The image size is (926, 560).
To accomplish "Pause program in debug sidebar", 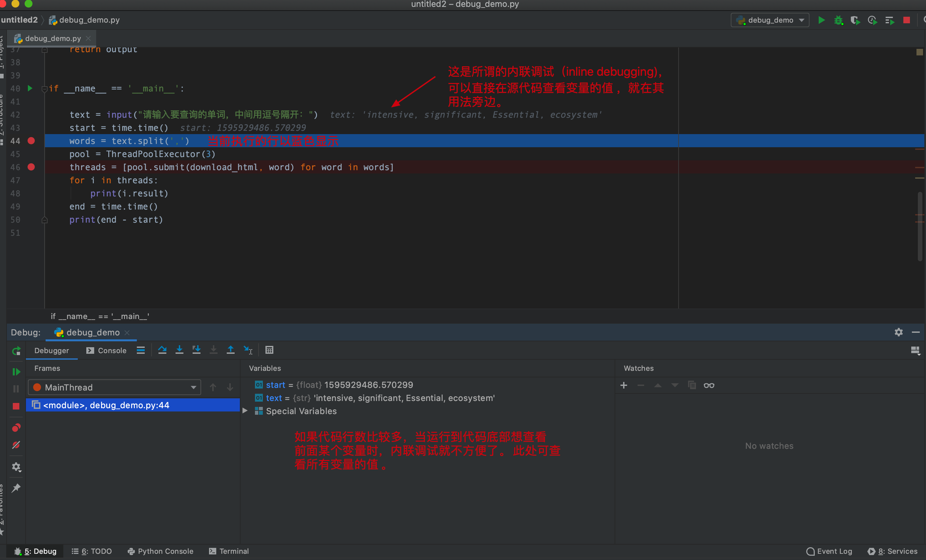I will click(x=16, y=388).
